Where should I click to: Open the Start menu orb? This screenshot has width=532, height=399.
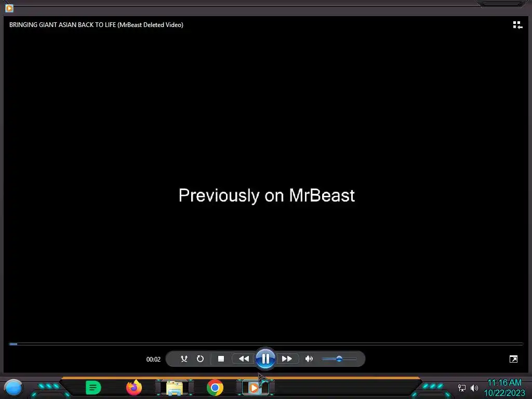point(14,388)
